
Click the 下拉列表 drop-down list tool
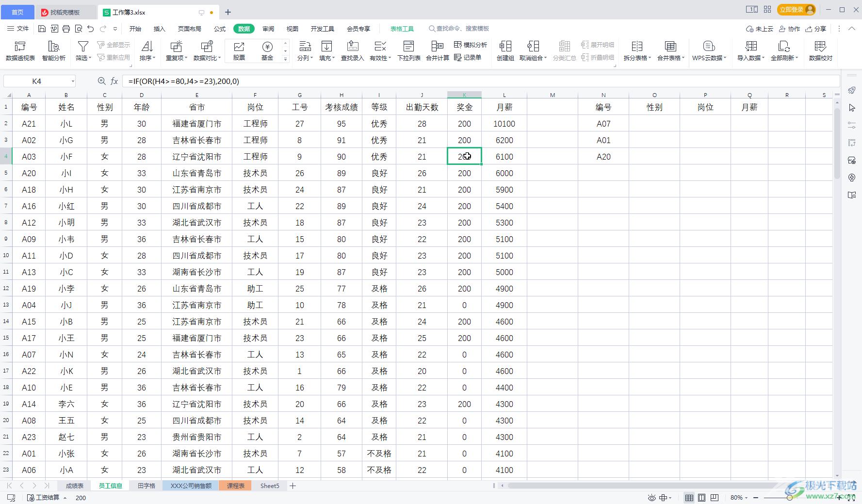(409, 51)
